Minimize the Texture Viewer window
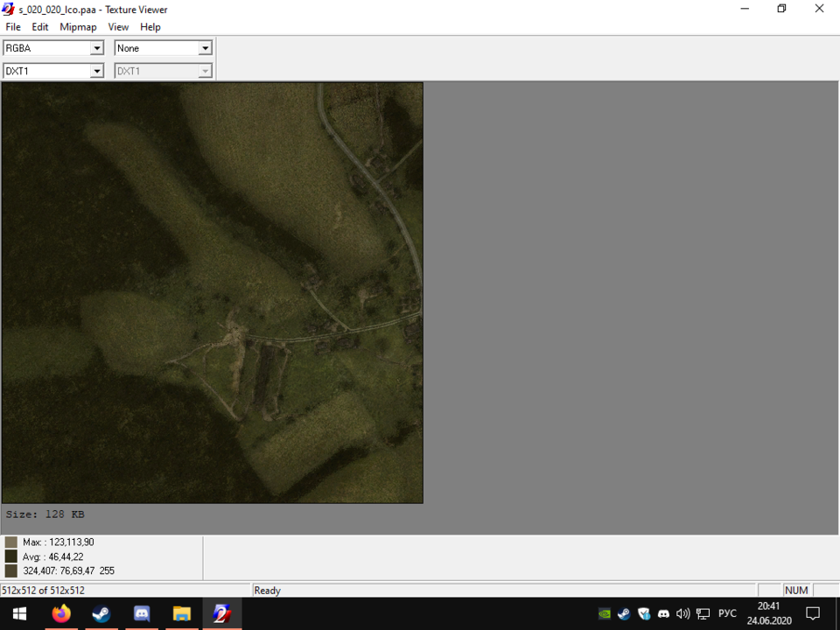Image resolution: width=840 pixels, height=630 pixels. click(745, 9)
